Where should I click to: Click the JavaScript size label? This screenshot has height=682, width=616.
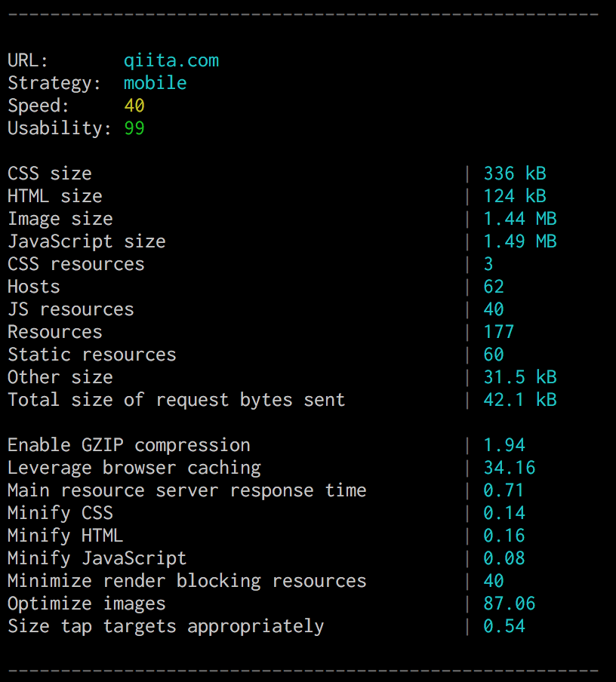coord(87,242)
